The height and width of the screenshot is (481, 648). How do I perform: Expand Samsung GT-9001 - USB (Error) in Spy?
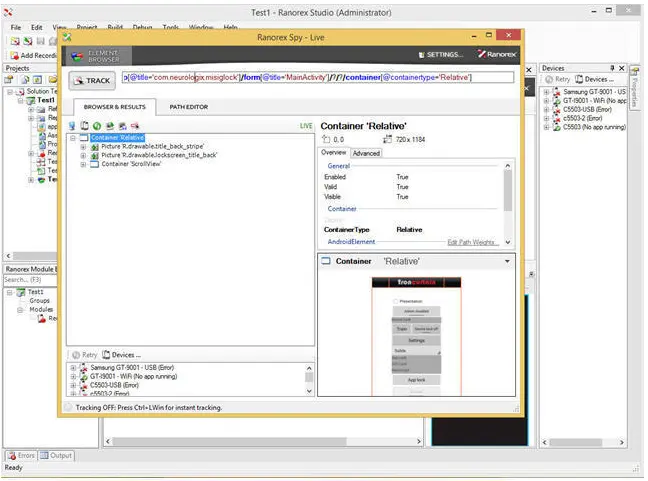coord(73,368)
